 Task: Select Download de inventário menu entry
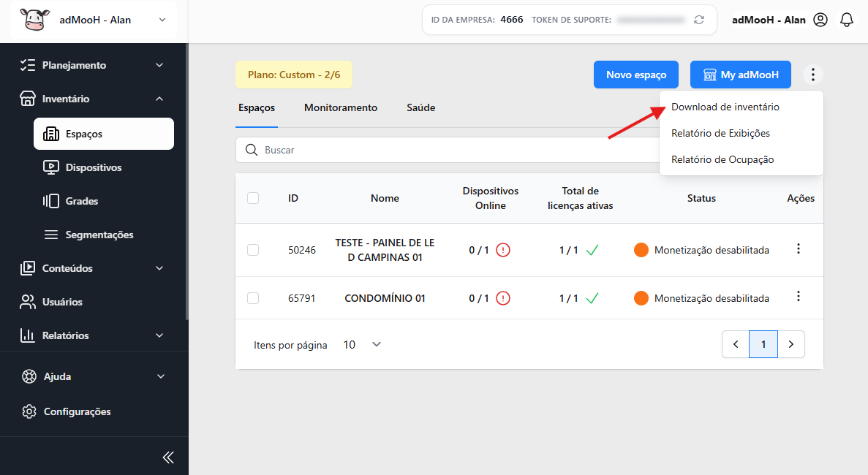[725, 107]
